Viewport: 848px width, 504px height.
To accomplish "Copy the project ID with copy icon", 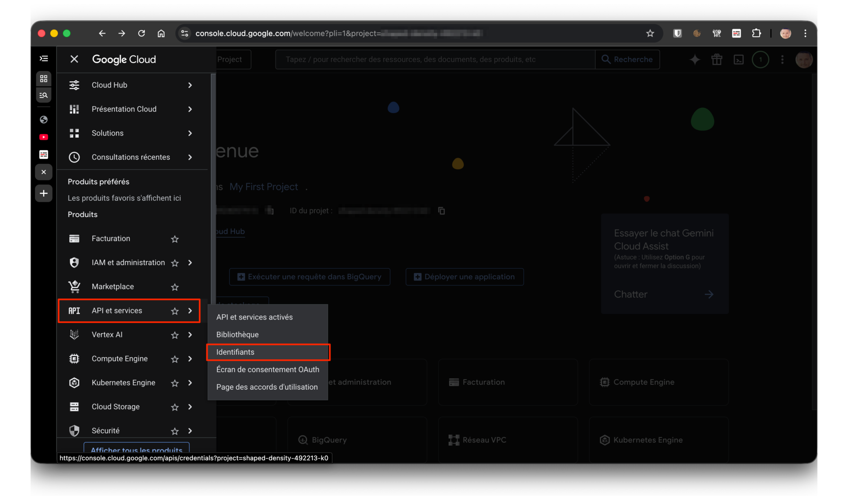I will pos(441,211).
